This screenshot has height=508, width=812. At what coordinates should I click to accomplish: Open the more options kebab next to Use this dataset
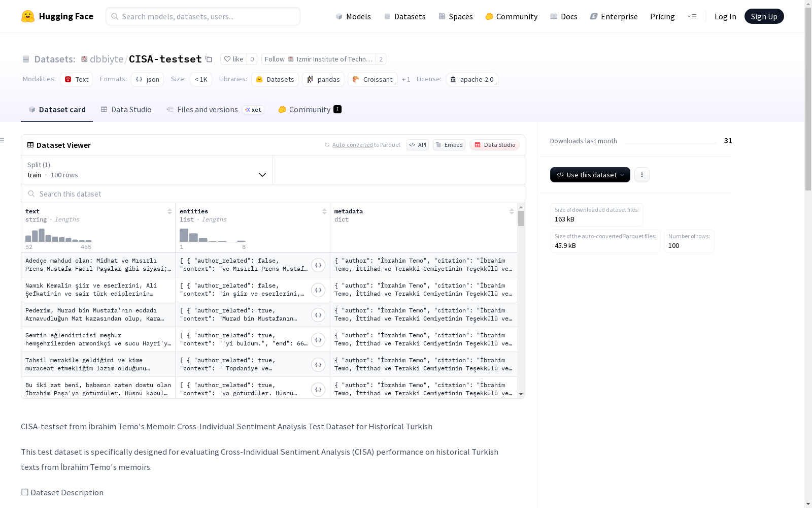coord(642,175)
